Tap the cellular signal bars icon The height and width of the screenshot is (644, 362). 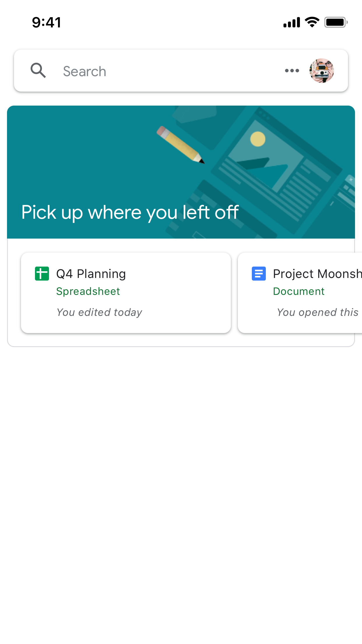pos(291,22)
